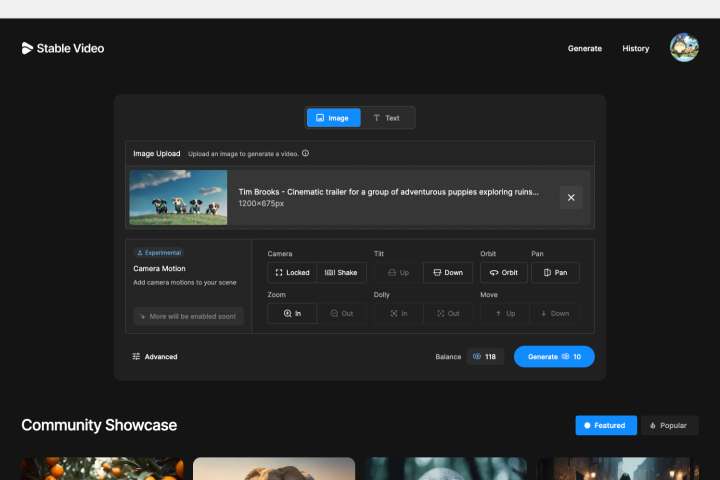Click the Stable Video logo
This screenshot has width=720, height=480.
pos(63,48)
